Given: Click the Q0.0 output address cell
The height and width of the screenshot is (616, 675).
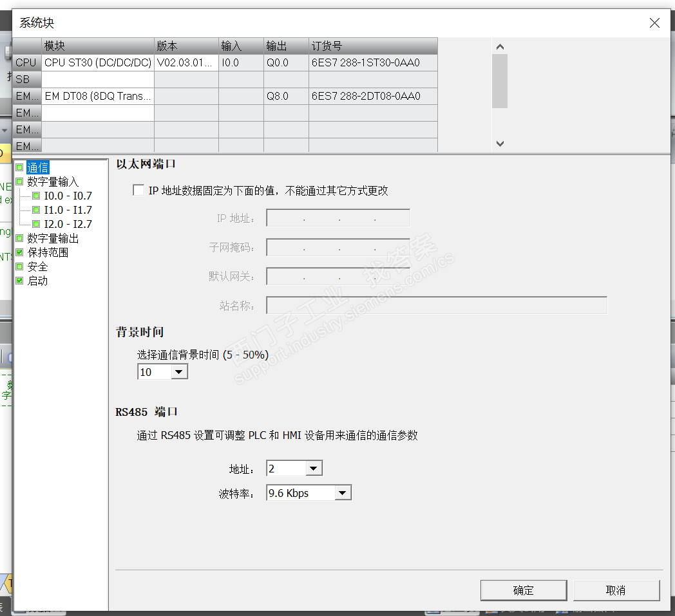Looking at the screenshot, I should pos(286,62).
